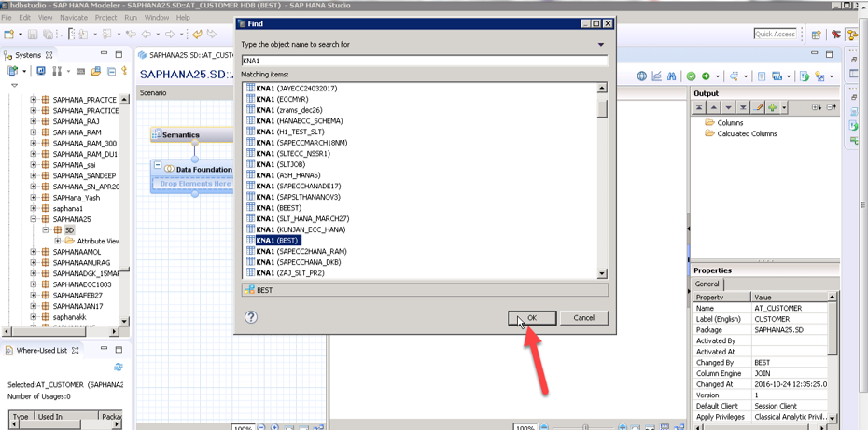Click Cancel in the Find dialog
The width and height of the screenshot is (868, 430).
click(584, 318)
